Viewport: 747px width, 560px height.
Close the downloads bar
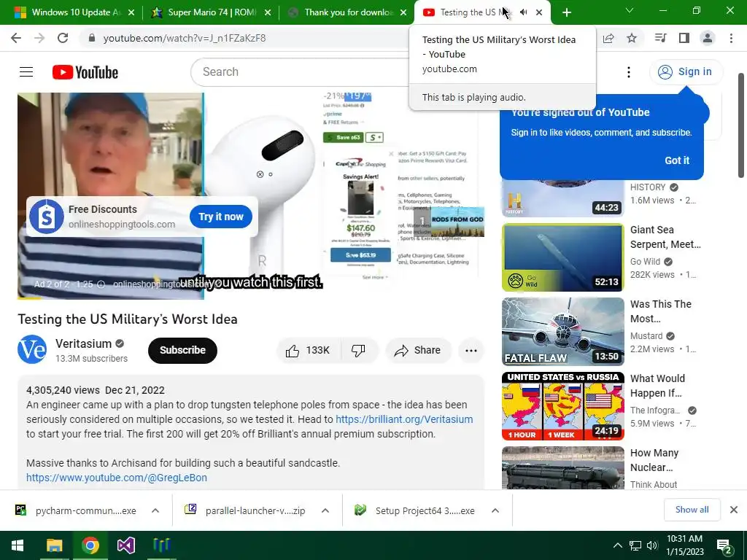pyautogui.click(x=734, y=510)
